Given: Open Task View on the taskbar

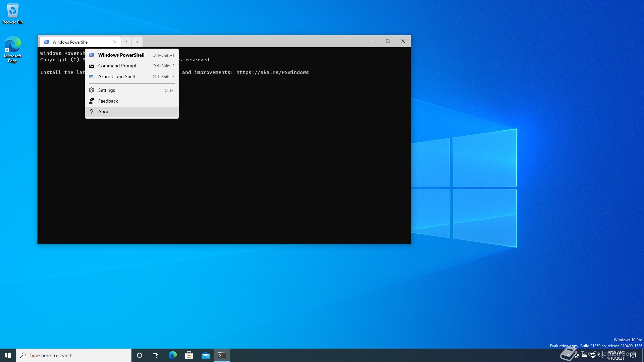Looking at the screenshot, I should [x=156, y=355].
